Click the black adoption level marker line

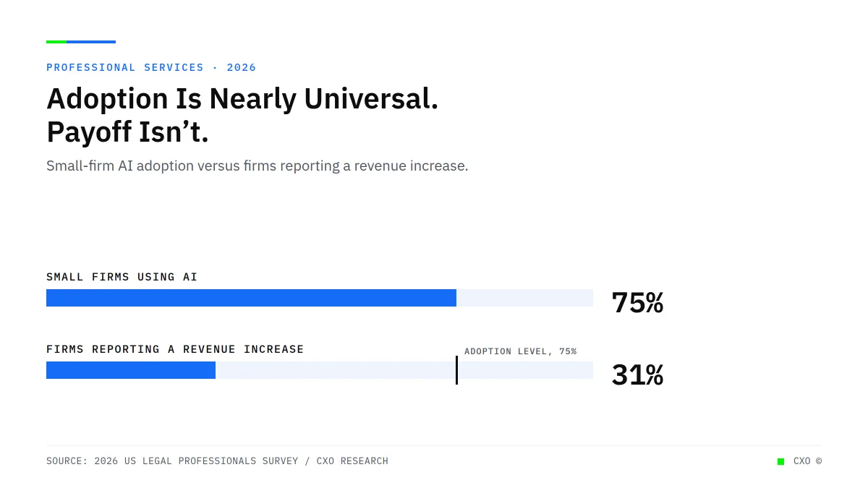coord(456,370)
